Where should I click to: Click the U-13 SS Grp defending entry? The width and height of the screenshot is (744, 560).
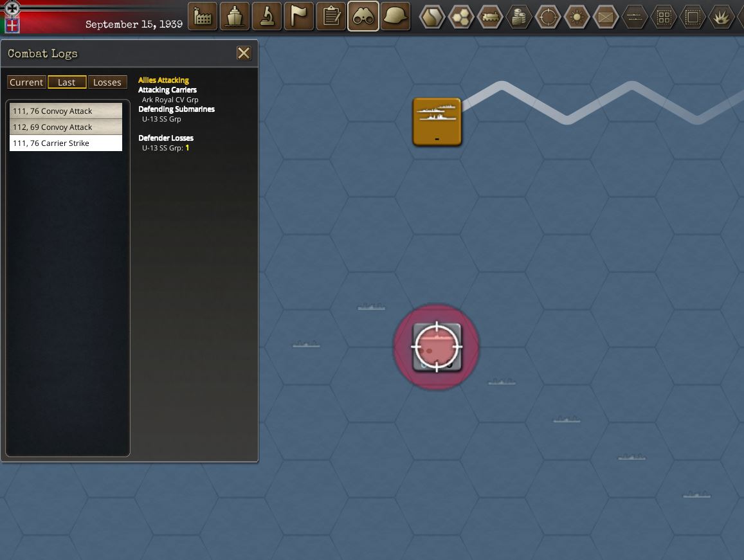tap(162, 119)
